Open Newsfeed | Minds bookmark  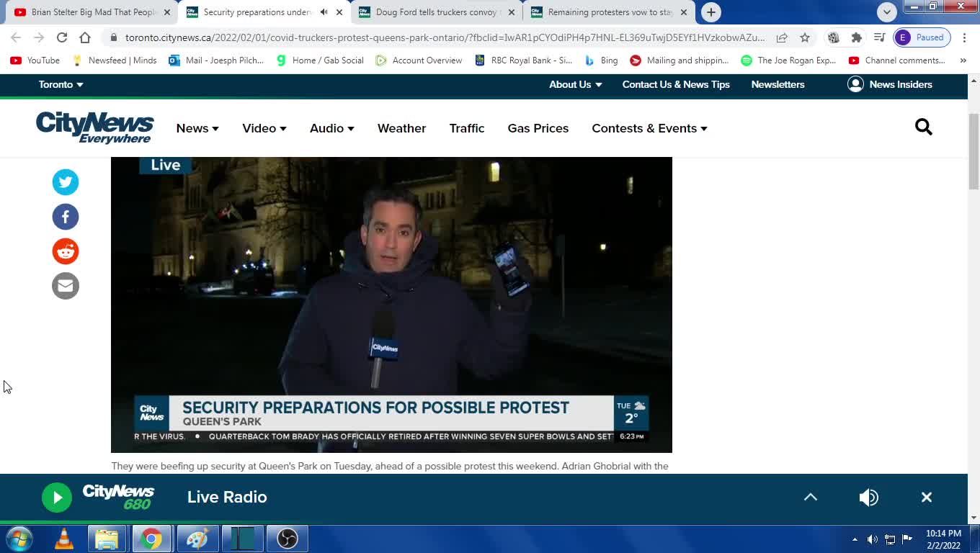coord(115,60)
